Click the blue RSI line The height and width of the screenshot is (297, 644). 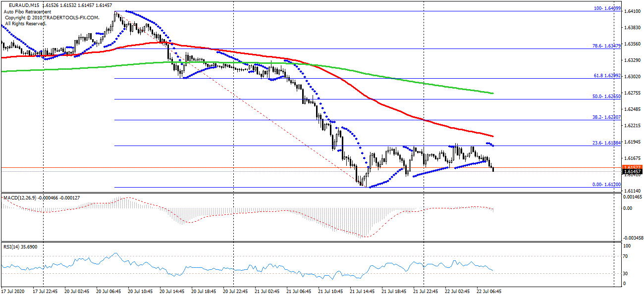point(248,269)
